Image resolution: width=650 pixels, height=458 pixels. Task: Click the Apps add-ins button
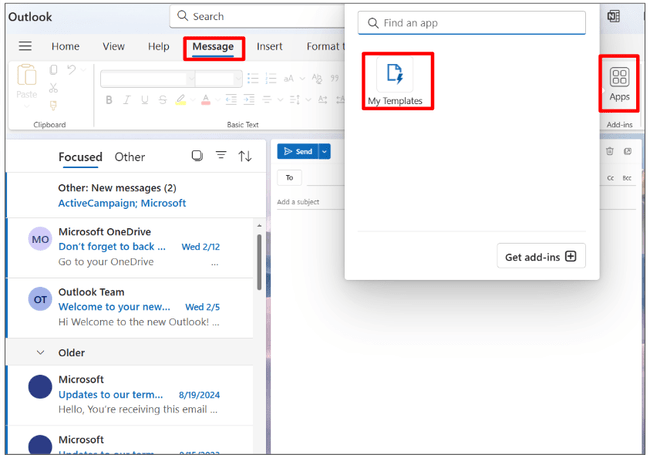coord(619,81)
